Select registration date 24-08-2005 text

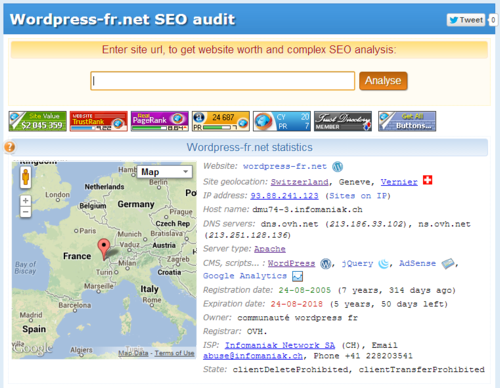click(x=305, y=290)
